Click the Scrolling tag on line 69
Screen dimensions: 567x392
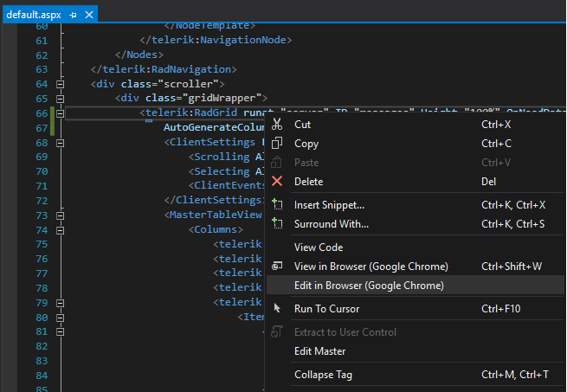tap(222, 157)
